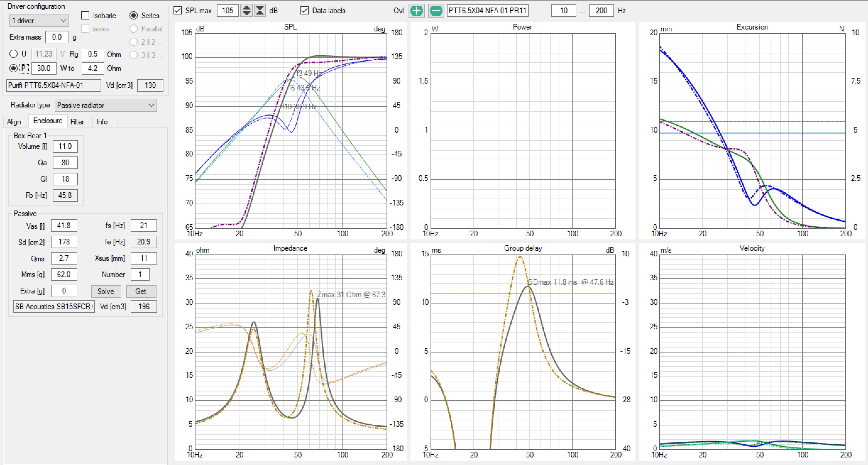The height and width of the screenshot is (465, 868).
Task: Click the Rg resistance field 0.5
Action: point(93,54)
